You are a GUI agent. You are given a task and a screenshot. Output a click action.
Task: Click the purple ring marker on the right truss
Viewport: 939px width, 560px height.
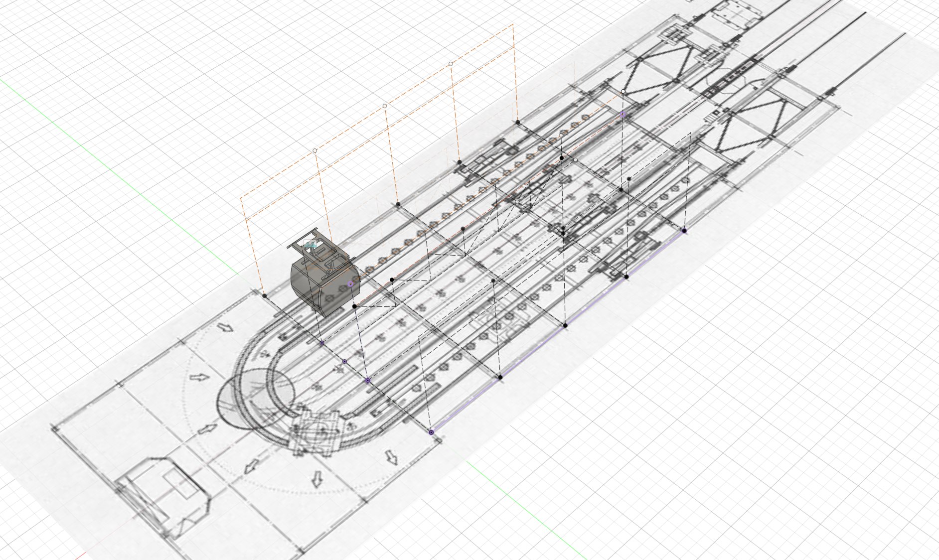623,114
